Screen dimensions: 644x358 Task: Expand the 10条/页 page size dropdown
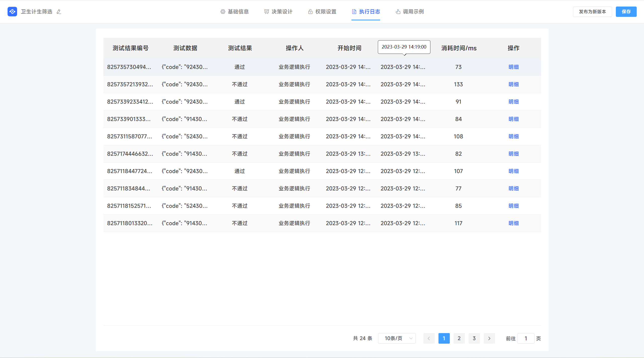(x=397, y=338)
